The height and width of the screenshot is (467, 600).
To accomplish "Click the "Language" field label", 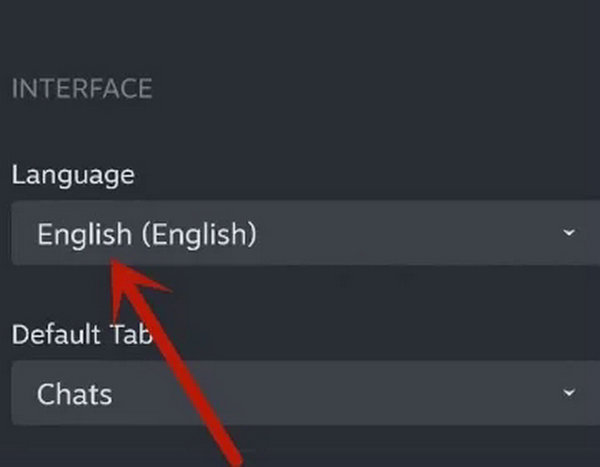I will (72, 174).
